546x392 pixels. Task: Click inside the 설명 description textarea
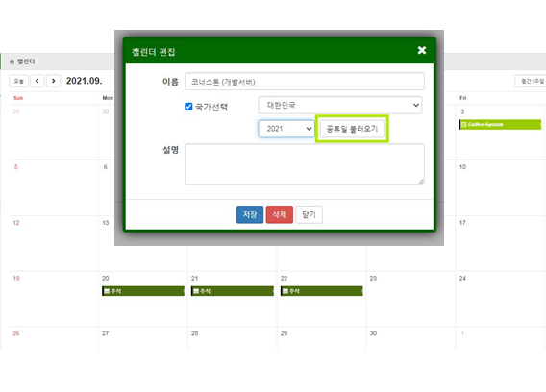coord(305,164)
